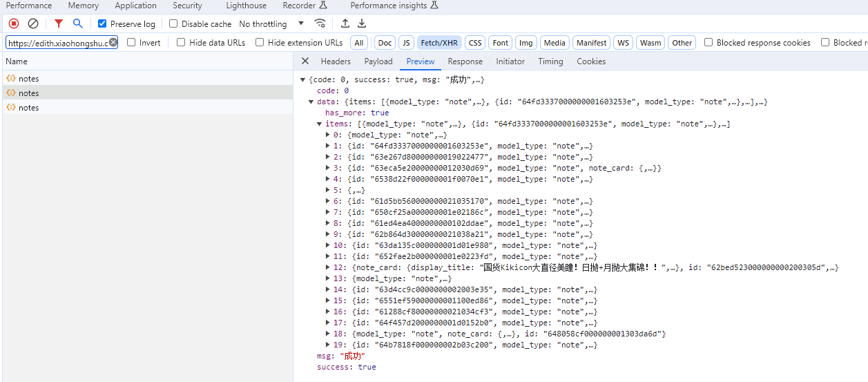This screenshot has width=868, height=382.
Task: Open the Lighthouse panel tab
Action: [246, 6]
